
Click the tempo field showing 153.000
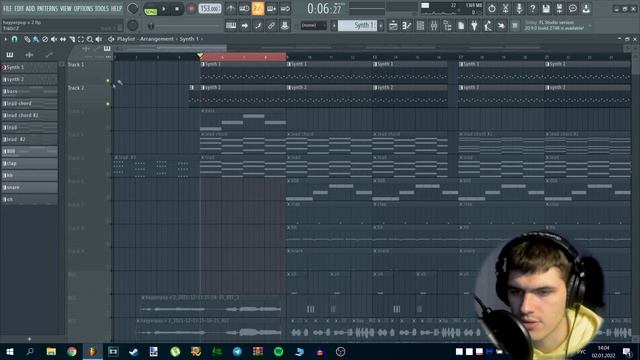(x=210, y=9)
